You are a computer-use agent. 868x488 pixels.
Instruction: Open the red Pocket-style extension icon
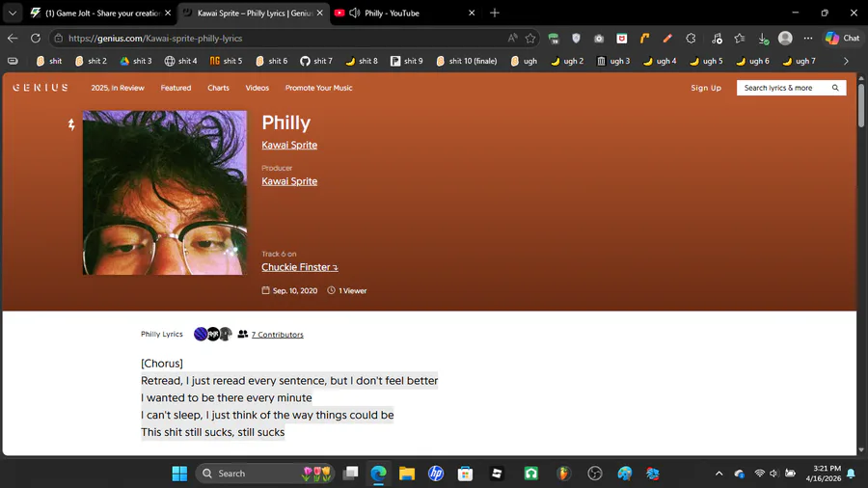tap(622, 39)
